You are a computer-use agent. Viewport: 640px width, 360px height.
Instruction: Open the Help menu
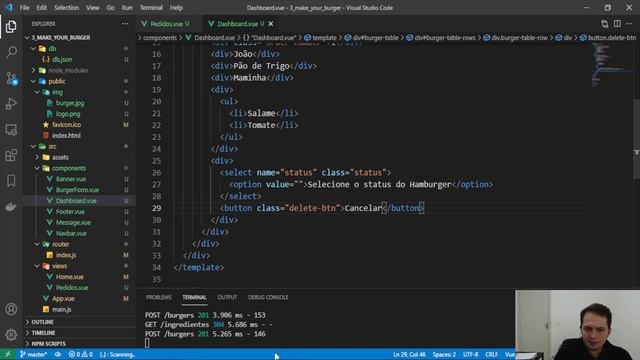pyautogui.click(x=176, y=8)
